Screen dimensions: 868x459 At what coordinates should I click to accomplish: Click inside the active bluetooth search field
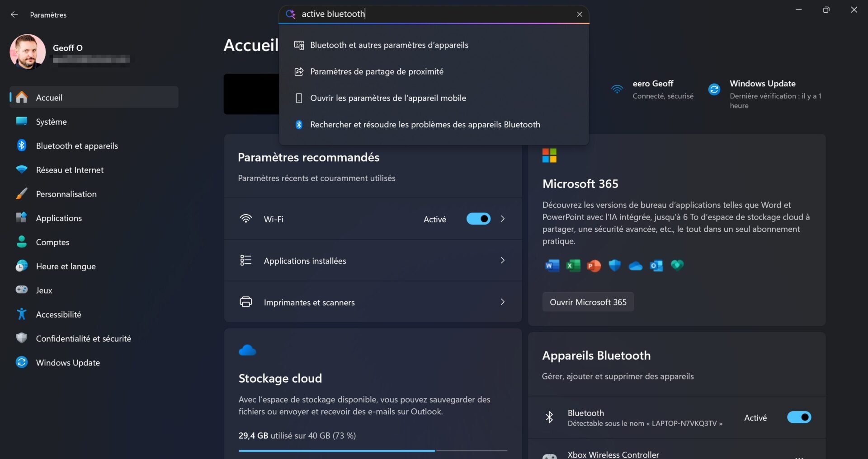click(x=434, y=14)
